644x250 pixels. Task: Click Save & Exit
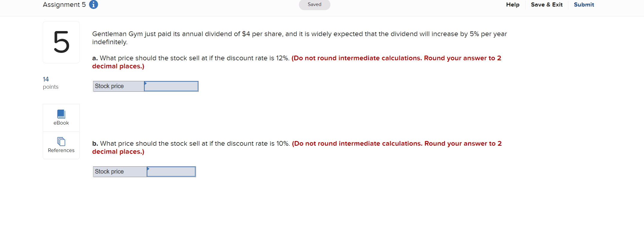[x=546, y=4]
